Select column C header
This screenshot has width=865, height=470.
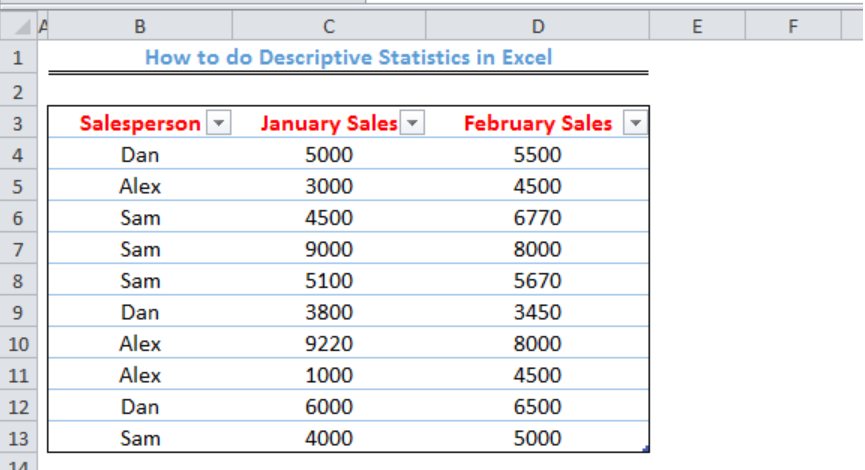pyautogui.click(x=329, y=26)
